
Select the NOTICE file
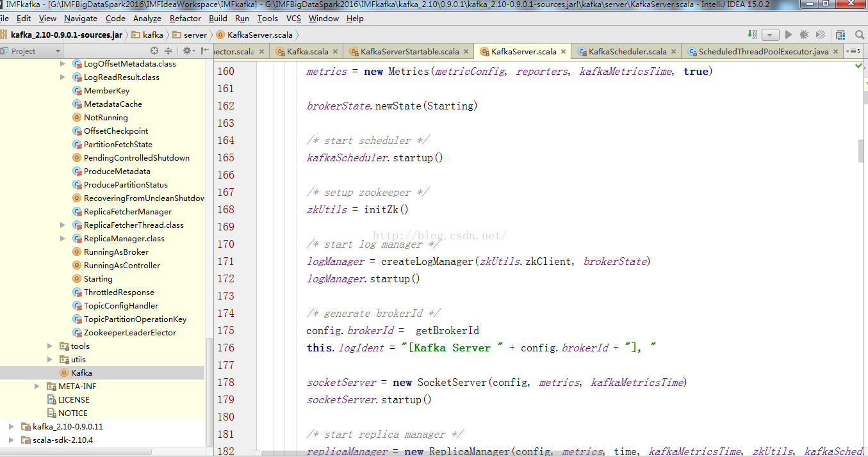point(73,413)
